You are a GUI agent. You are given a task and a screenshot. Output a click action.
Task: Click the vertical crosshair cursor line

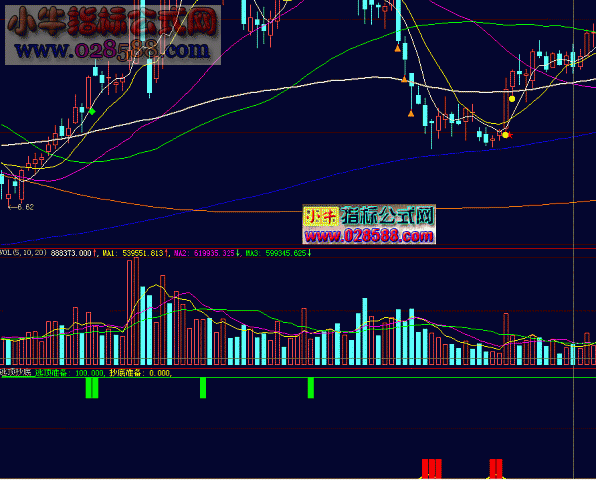(x=573, y=239)
